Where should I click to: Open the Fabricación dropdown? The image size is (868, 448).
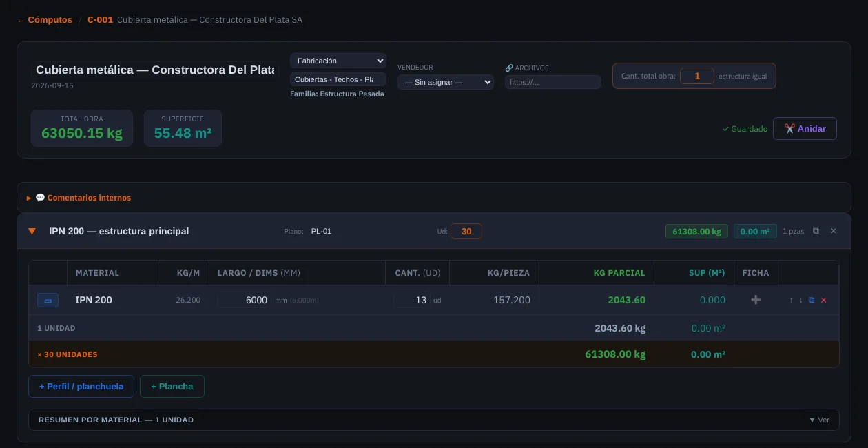pos(338,61)
